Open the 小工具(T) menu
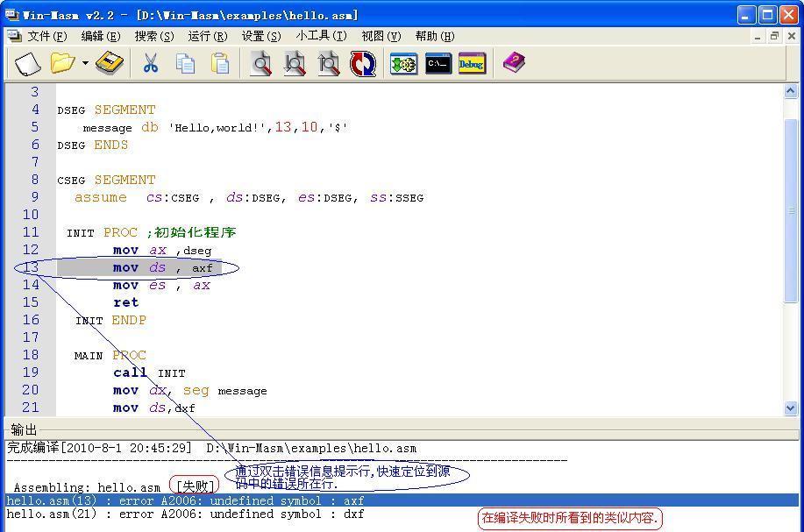 [x=322, y=36]
